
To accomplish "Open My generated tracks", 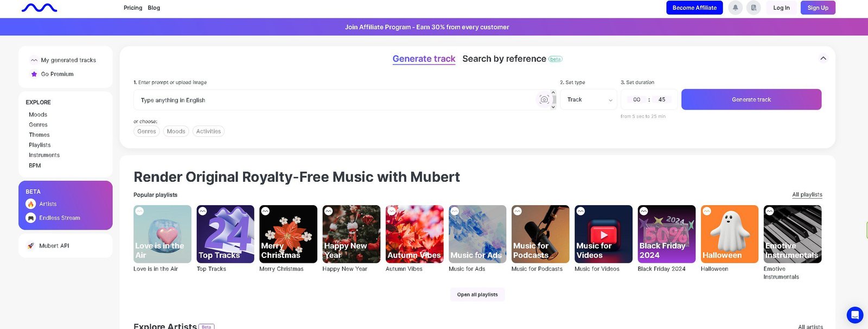I will point(68,60).
